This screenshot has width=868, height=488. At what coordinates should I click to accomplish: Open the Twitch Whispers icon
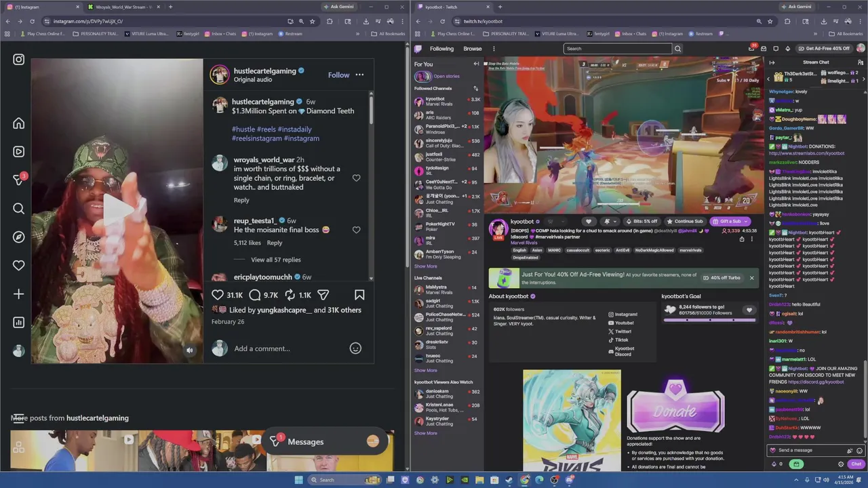[x=776, y=49]
